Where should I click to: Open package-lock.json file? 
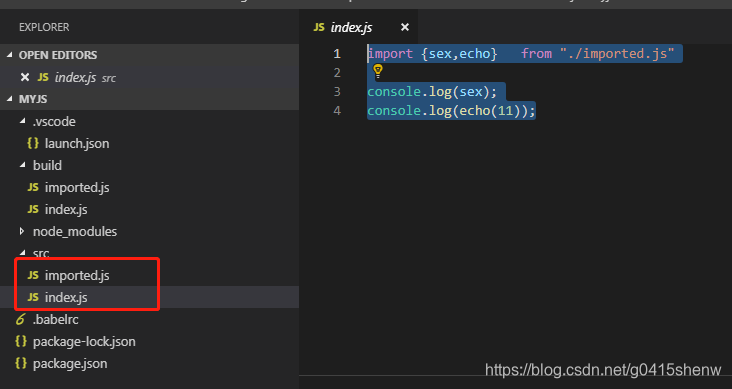(84, 341)
